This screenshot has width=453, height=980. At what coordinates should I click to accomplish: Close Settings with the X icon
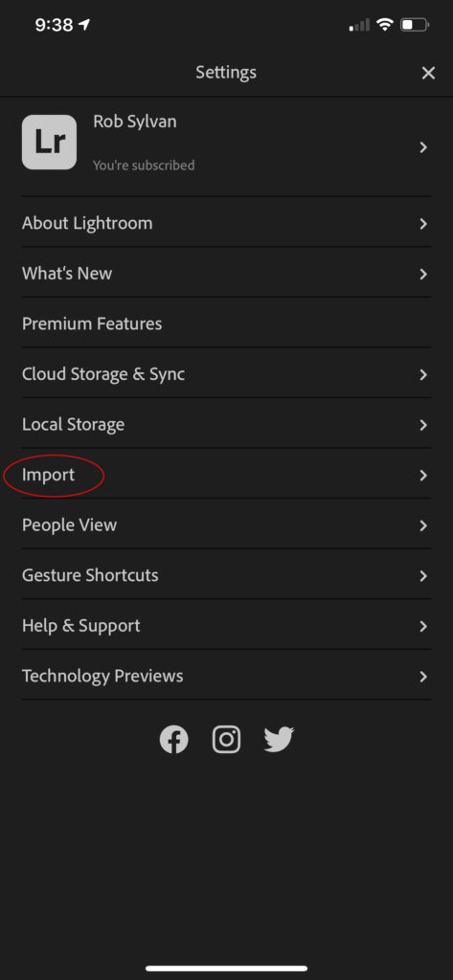click(428, 73)
